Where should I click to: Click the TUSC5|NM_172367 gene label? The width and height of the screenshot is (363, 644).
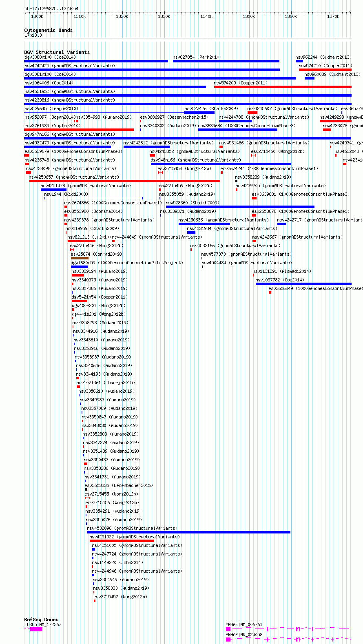tap(43, 624)
